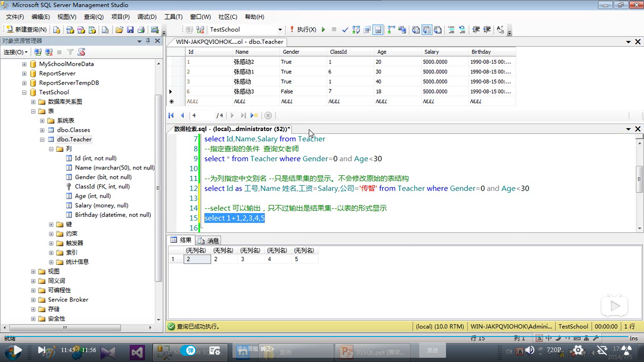Open the 文件(F) menu
Viewport: 644px width, 362px height.
click(x=15, y=16)
